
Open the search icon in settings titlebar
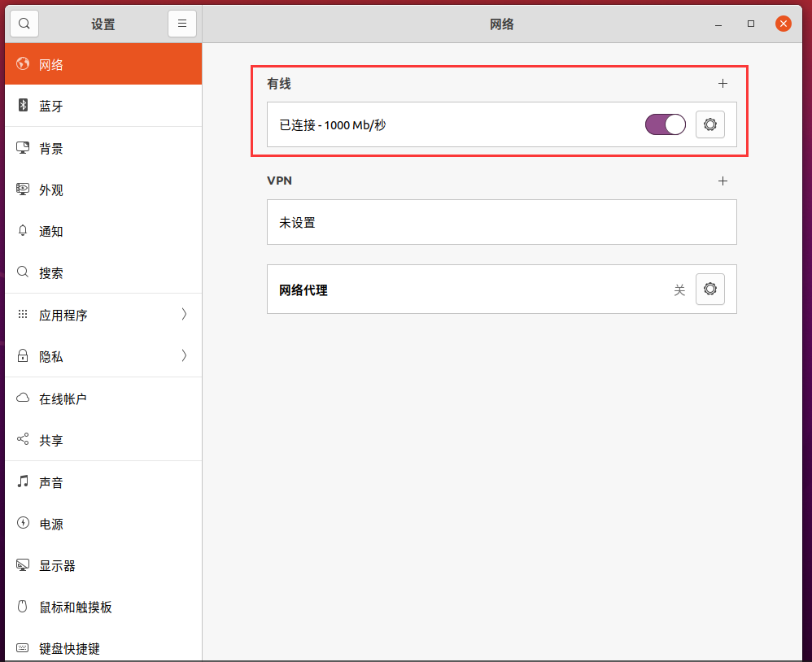(24, 24)
